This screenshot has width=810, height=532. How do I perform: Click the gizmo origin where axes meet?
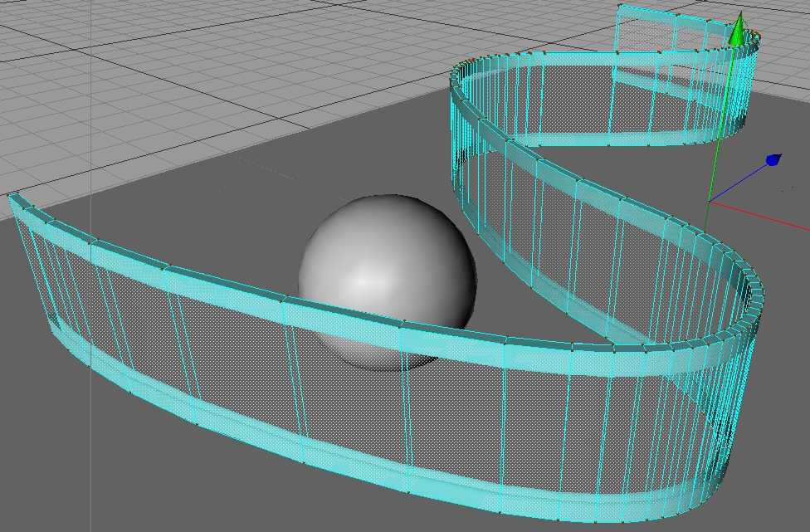click(x=709, y=202)
